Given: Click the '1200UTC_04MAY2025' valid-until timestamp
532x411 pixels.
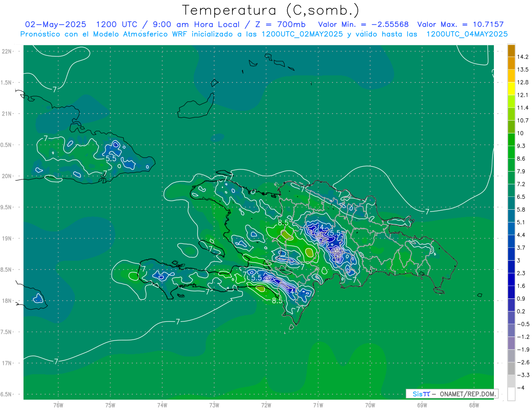Looking at the screenshot, I should click(x=466, y=34).
